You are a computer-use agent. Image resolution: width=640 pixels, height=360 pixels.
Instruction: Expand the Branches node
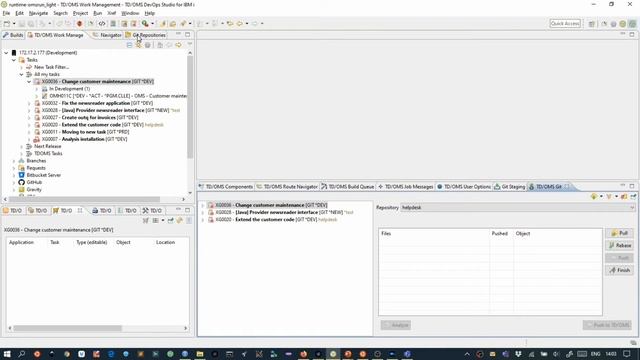pos(14,161)
